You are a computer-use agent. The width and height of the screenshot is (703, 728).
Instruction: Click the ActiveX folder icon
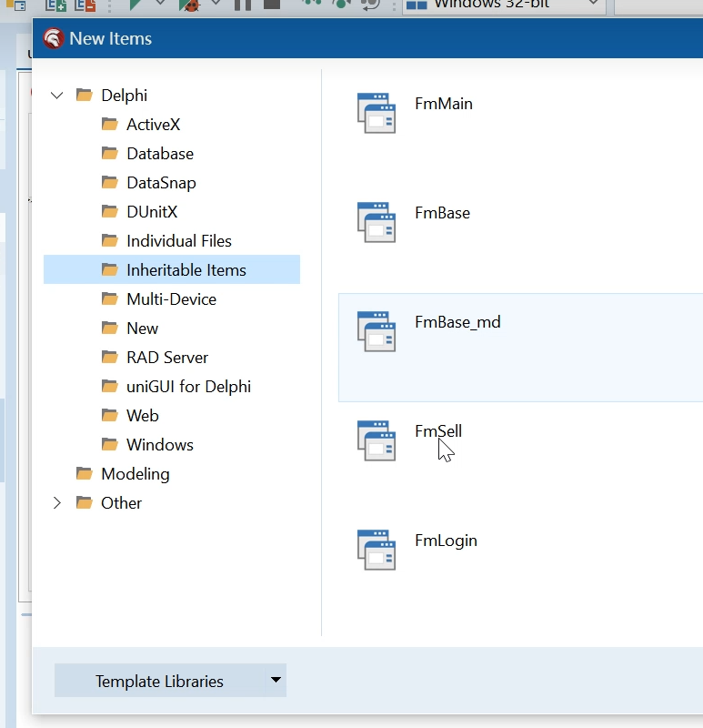110,124
